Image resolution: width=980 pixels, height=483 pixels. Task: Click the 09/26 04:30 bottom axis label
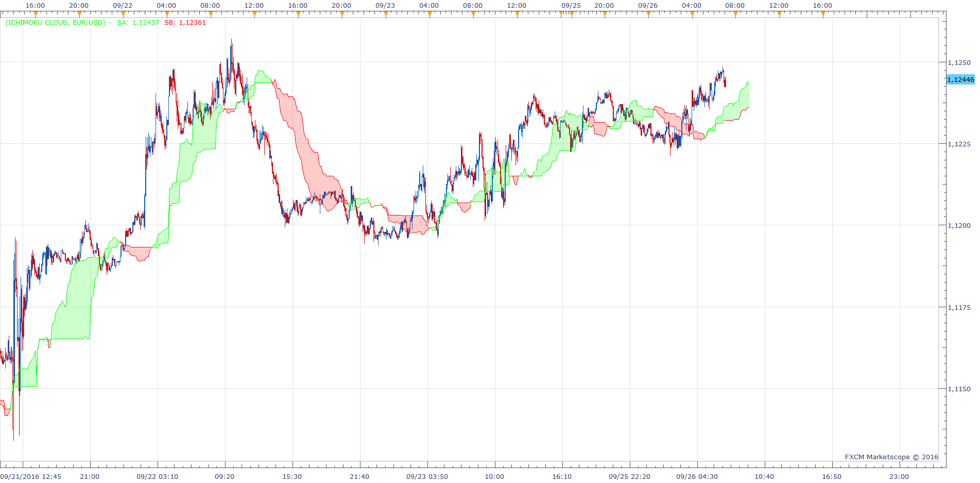pos(697,476)
